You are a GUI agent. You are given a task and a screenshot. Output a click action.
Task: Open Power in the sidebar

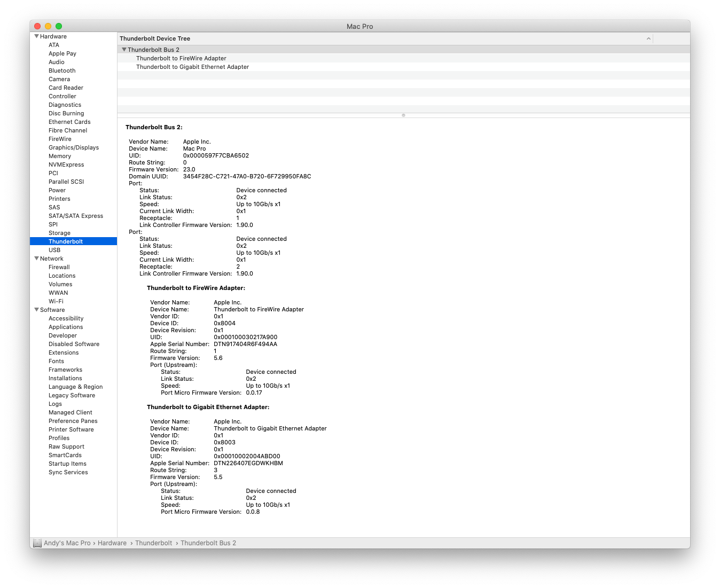click(57, 190)
